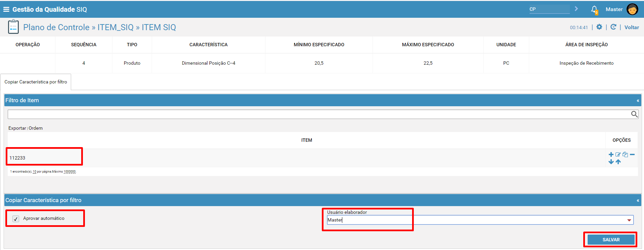Click the Máximo 1000000 value

pyautogui.click(x=69, y=172)
